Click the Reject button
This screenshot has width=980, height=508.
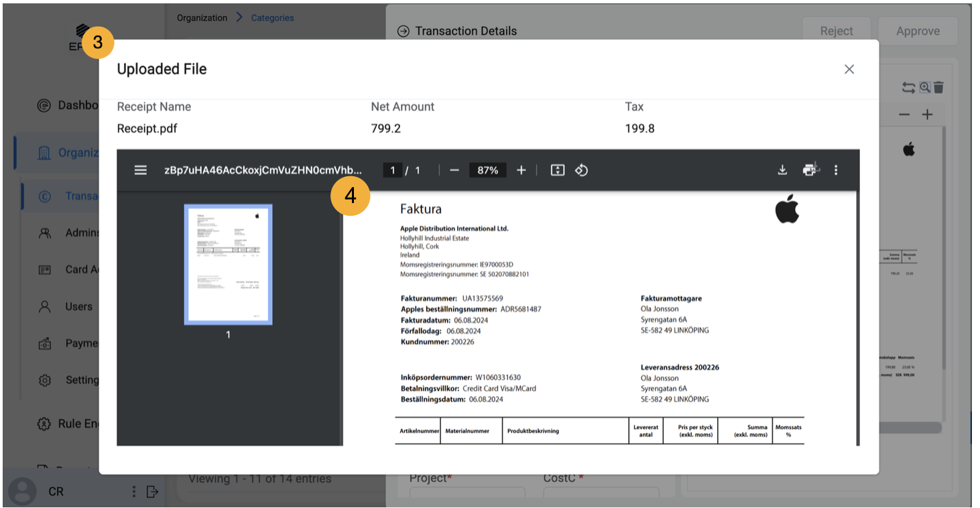pyautogui.click(x=837, y=31)
